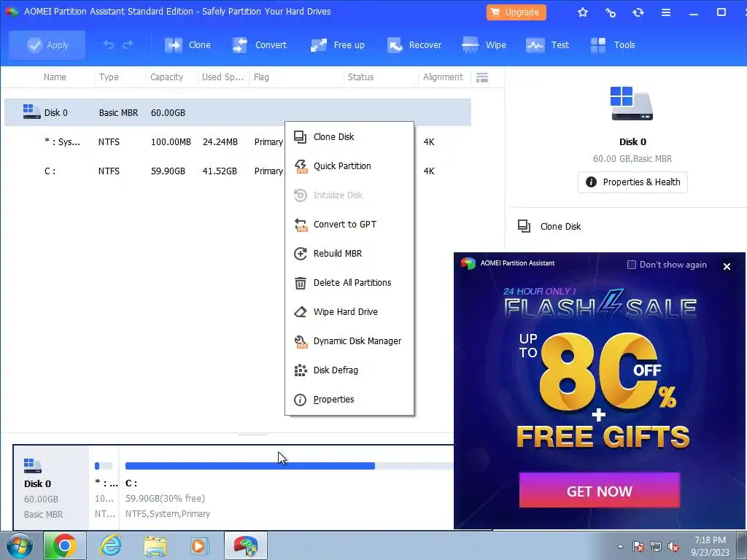Click the Status column header
Viewport: 747px width, 560px height.
(x=360, y=77)
